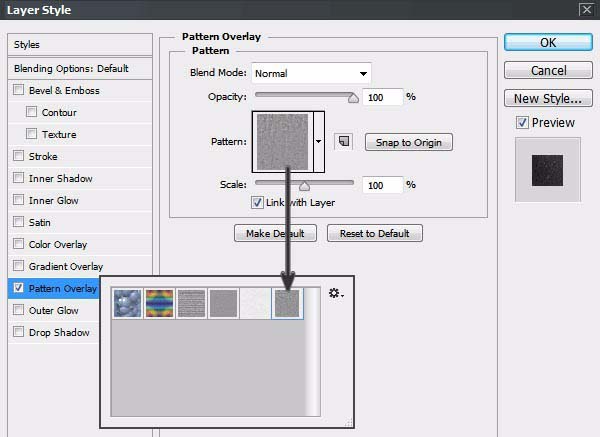
Task: Select the Inner Shadow style label
Action: click(60, 178)
